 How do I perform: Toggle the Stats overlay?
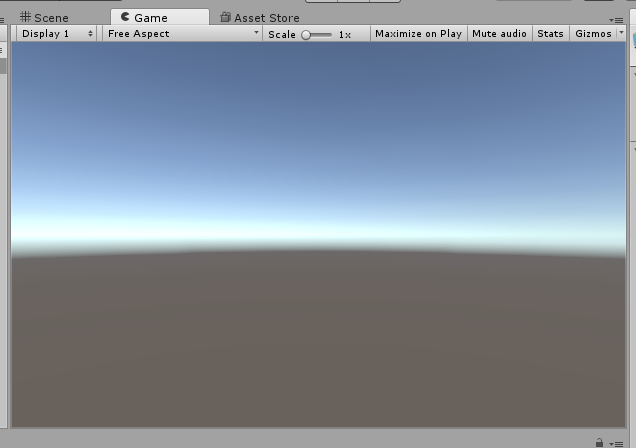550,34
